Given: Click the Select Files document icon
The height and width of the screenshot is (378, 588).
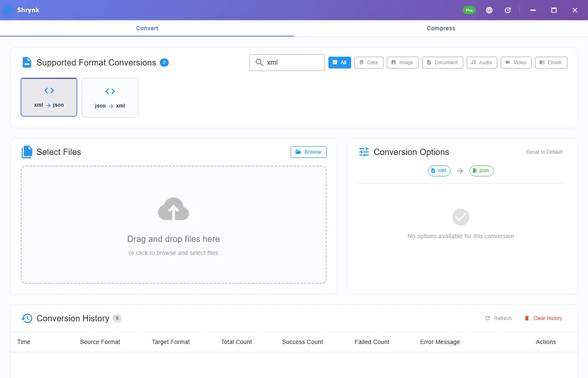Looking at the screenshot, I should pos(27,152).
